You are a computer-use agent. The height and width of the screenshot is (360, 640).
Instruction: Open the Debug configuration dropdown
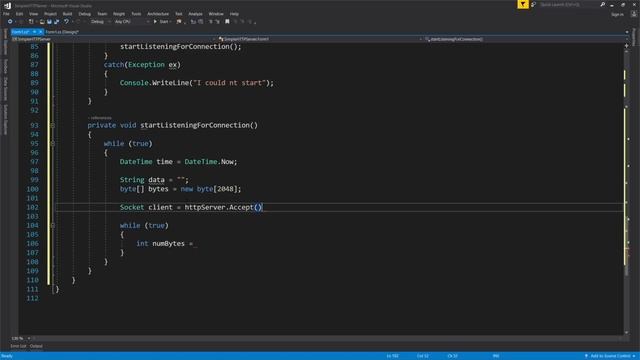click(100, 22)
